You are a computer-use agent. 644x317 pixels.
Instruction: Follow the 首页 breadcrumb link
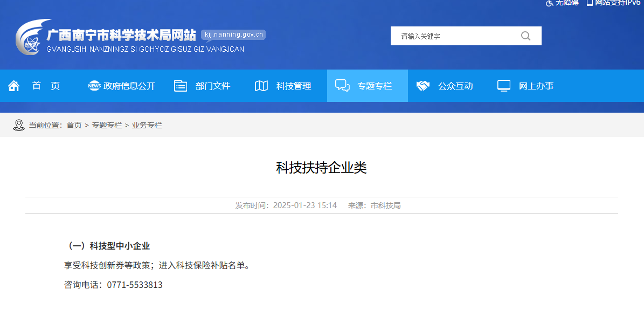[74, 125]
